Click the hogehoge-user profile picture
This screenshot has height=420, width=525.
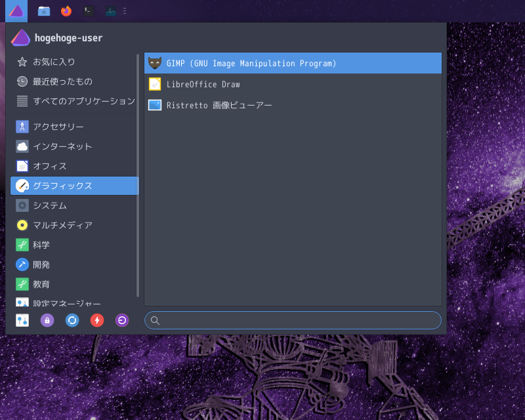21,37
